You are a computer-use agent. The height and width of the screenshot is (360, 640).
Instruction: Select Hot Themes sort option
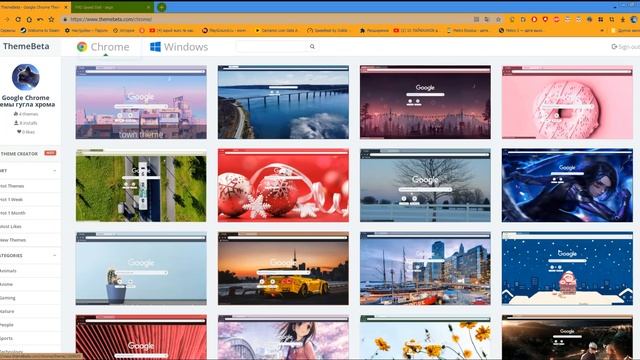(12, 186)
